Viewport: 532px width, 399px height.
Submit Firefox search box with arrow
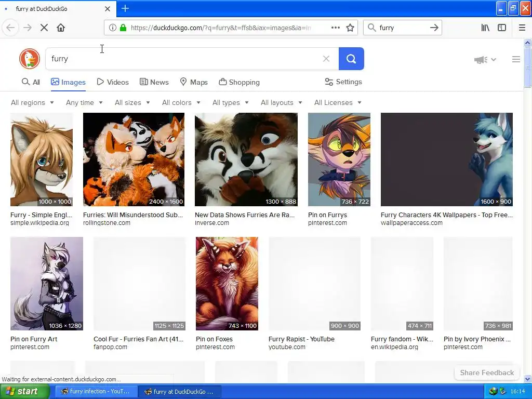pos(434,28)
